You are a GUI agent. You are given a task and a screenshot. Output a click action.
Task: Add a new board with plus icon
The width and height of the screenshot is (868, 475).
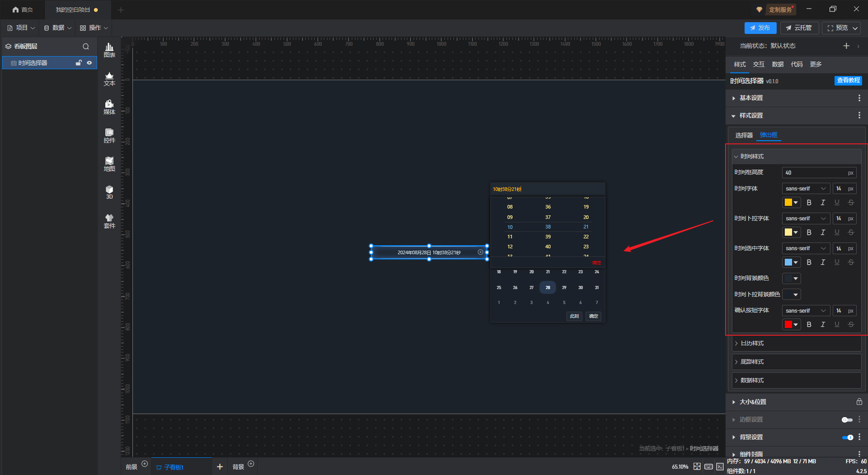click(220, 467)
